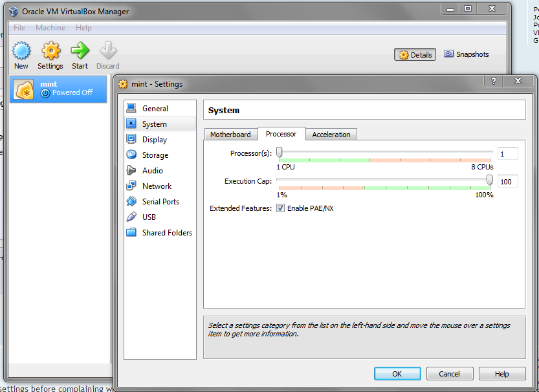539x392 pixels.
Task: Click OK to confirm settings
Action: [397, 374]
